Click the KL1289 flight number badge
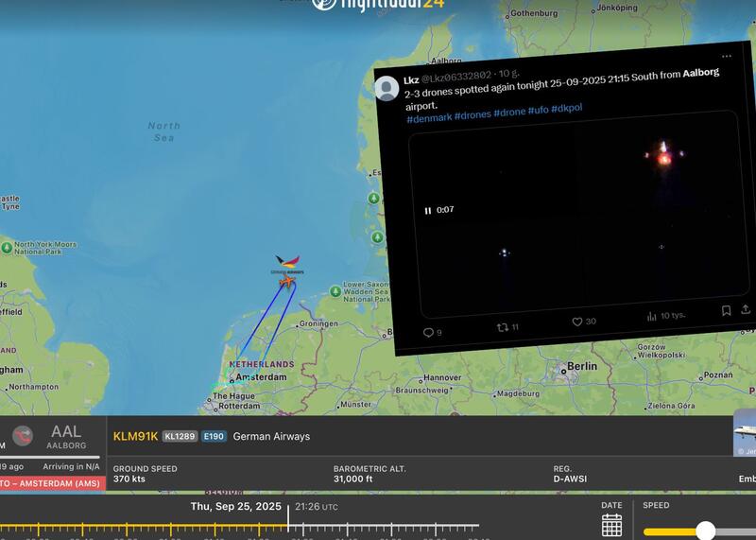The height and width of the screenshot is (540, 756). tap(180, 436)
